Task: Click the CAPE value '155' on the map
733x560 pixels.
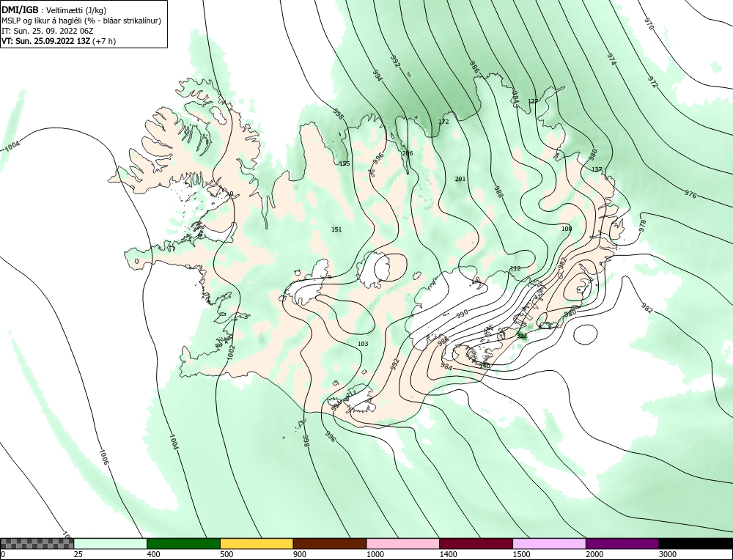Action: [345, 163]
